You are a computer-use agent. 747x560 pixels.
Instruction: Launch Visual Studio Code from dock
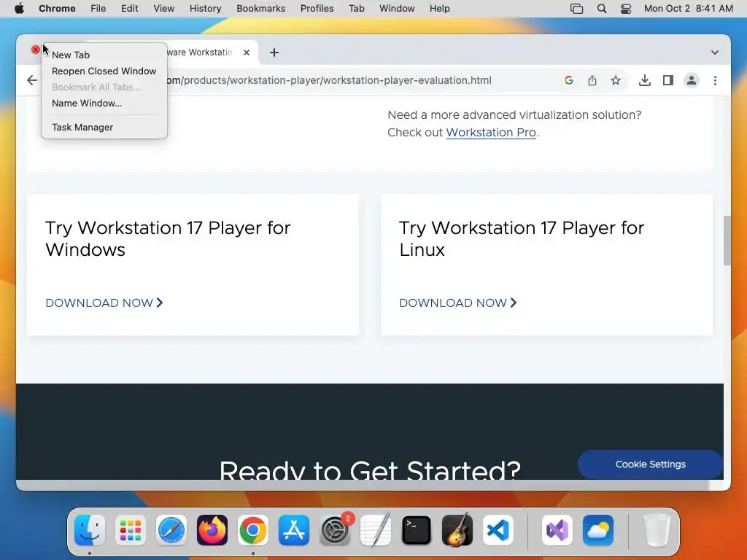tap(498, 530)
